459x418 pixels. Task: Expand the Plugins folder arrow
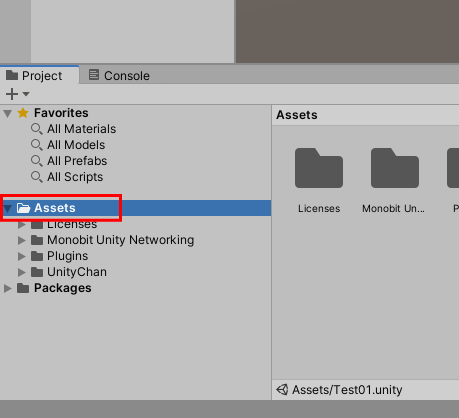(22, 256)
